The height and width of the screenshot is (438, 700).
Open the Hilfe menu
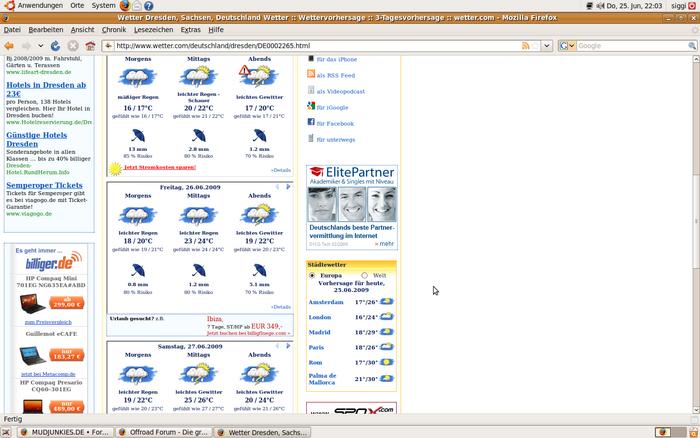pos(216,29)
